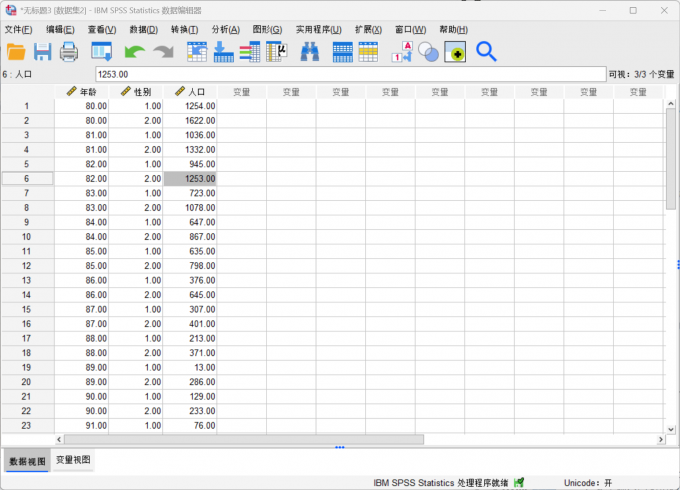Toggle the Value labels icon

[402, 52]
